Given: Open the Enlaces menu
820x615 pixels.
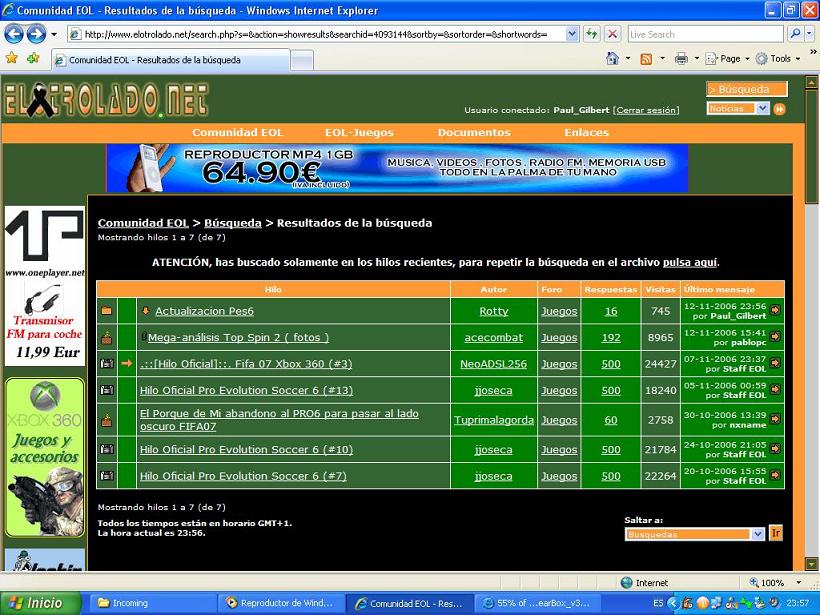Looking at the screenshot, I should click(x=587, y=132).
